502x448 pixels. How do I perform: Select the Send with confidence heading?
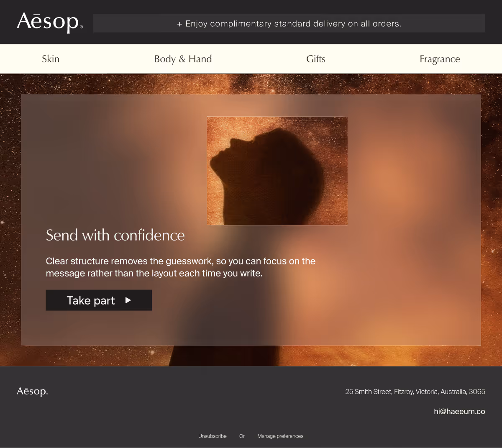coord(115,235)
